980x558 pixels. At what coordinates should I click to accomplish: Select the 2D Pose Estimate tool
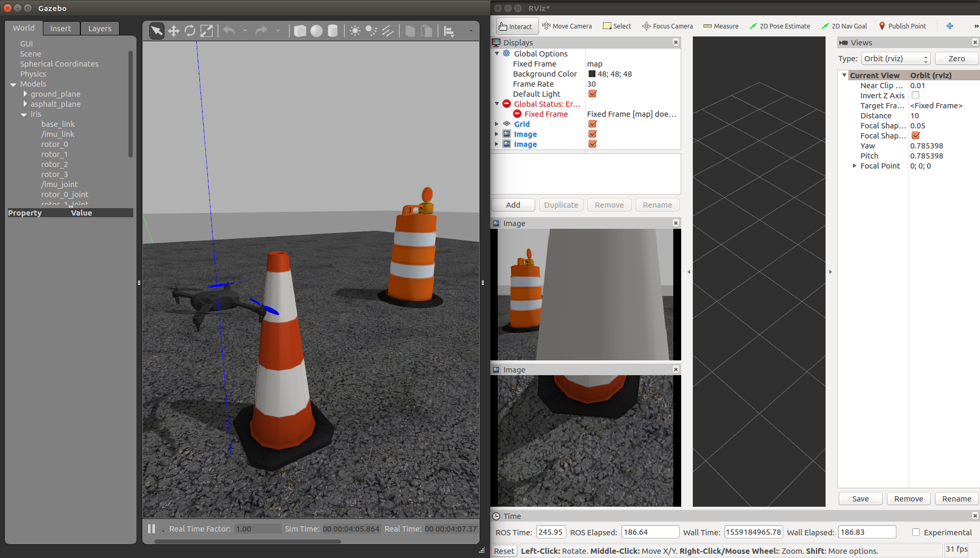click(x=780, y=26)
